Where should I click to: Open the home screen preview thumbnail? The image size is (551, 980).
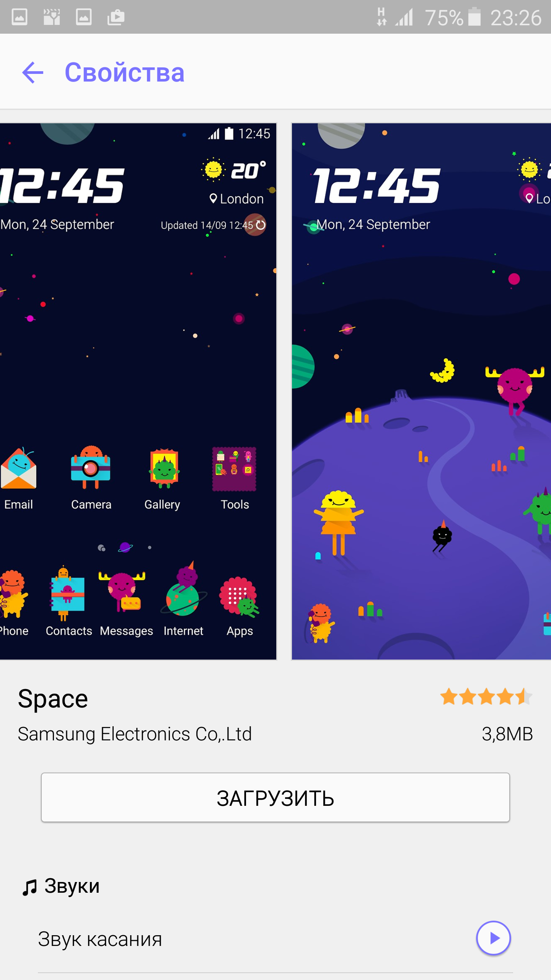tap(138, 391)
